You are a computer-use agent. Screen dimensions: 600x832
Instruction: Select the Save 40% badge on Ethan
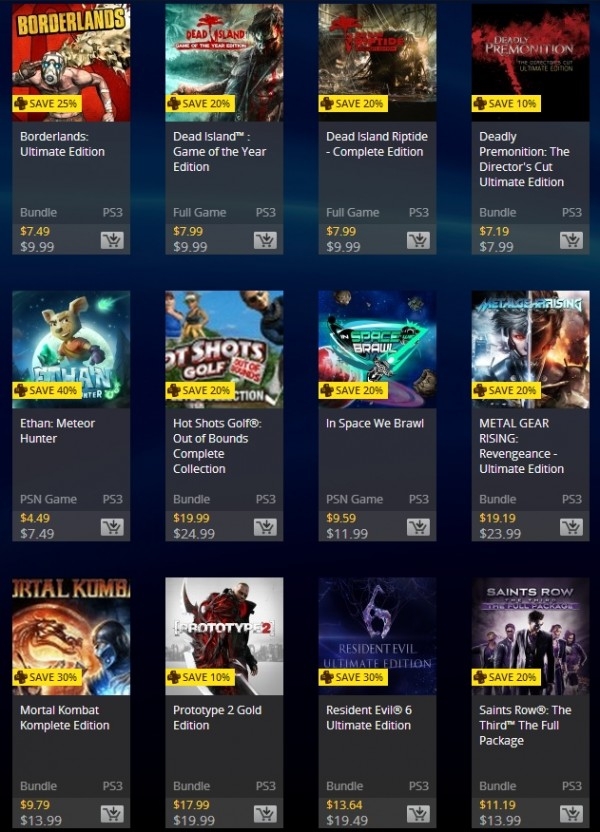47,391
